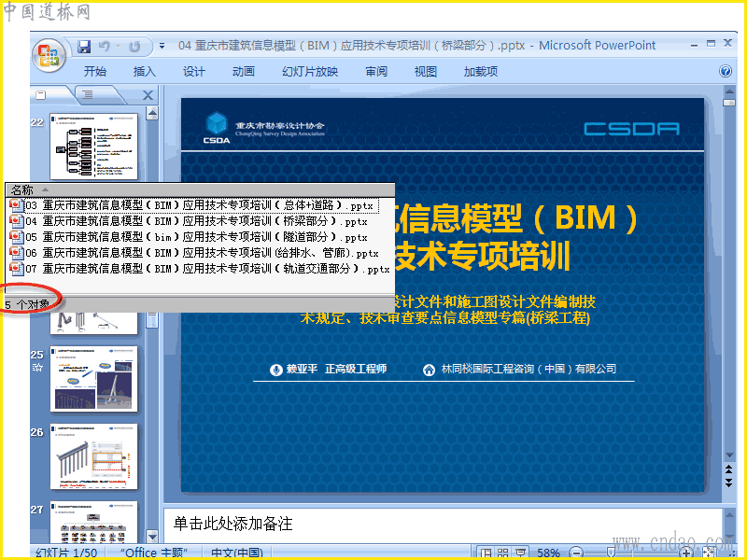
Task: Select file 03 总体+道路 .pptx
Action: (194, 205)
